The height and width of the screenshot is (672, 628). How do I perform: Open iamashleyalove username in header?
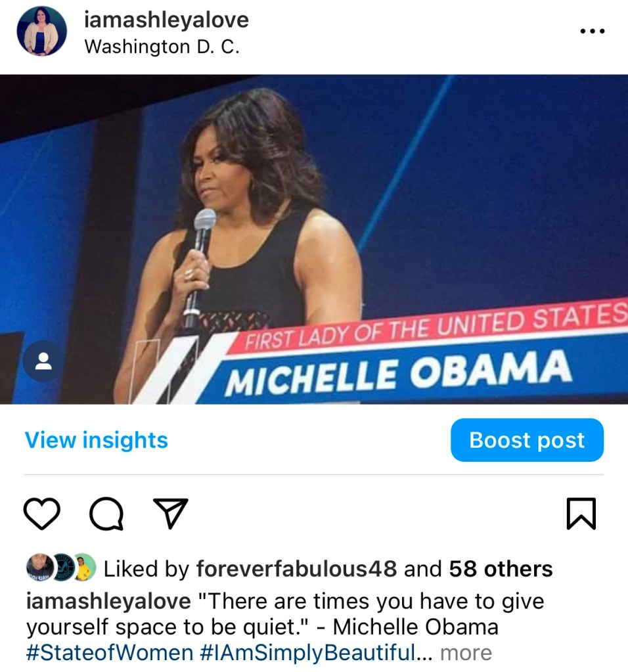click(166, 20)
